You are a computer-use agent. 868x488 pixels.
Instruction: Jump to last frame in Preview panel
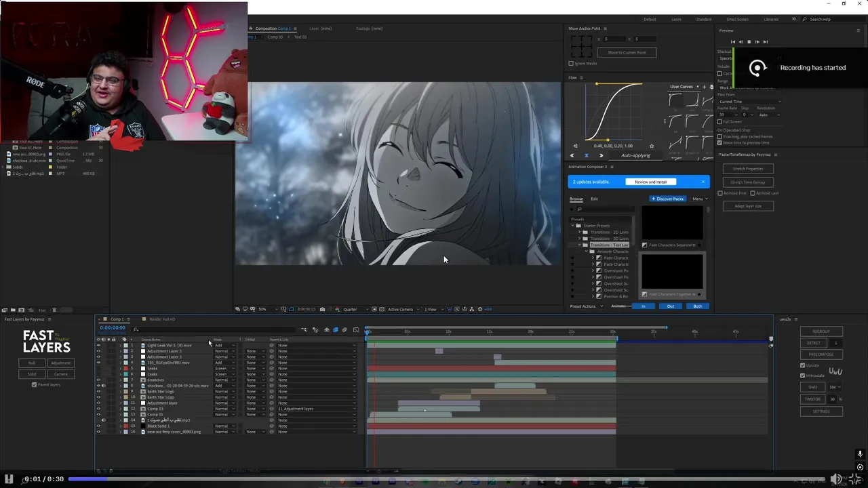pos(766,42)
